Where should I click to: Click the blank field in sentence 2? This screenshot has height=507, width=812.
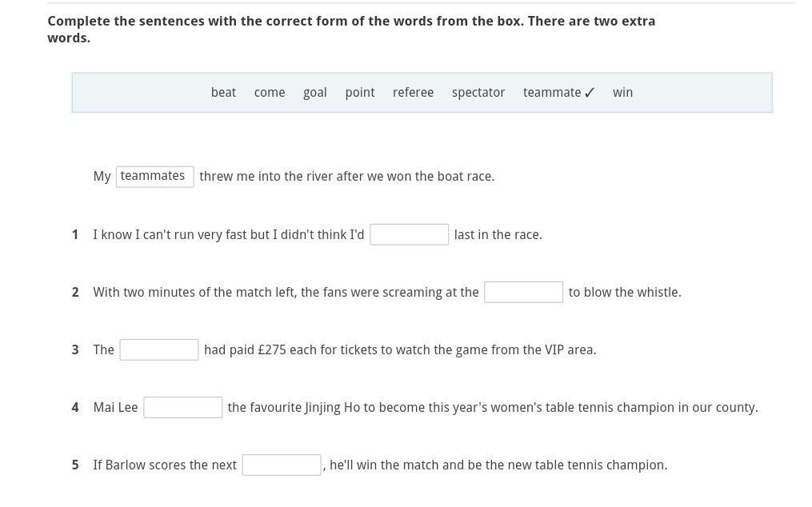[523, 292]
